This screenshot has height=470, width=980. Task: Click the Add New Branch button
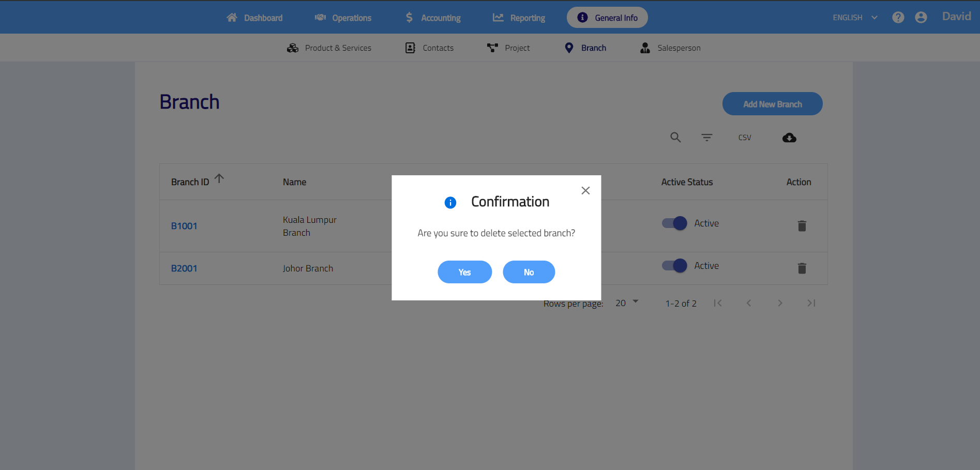(772, 104)
